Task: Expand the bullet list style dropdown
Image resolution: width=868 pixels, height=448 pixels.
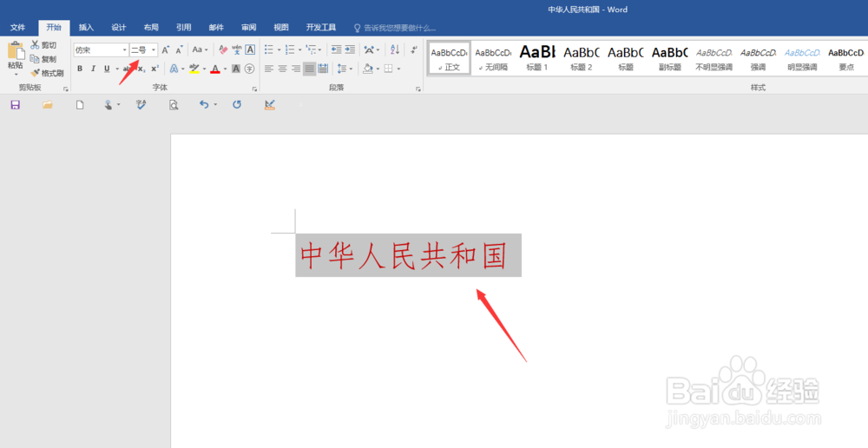Action: [279, 49]
